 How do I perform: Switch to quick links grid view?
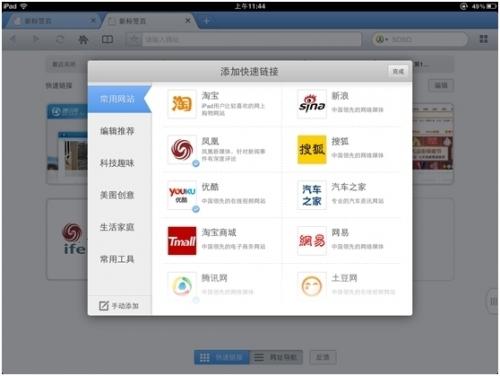pyautogui.click(x=221, y=358)
